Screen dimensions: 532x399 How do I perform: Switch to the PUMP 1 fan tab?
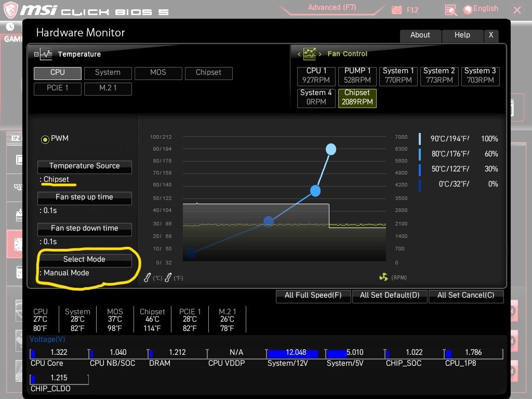357,75
